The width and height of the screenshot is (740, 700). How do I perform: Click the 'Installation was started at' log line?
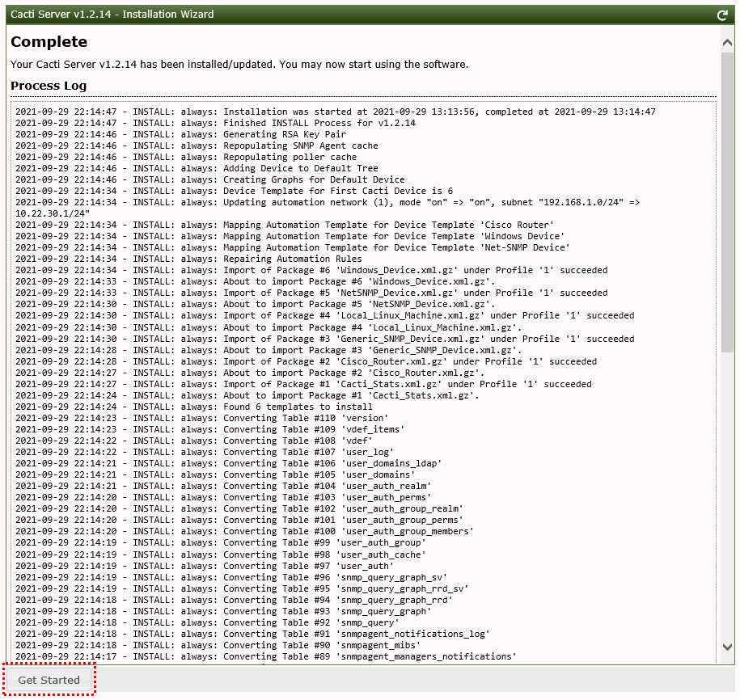point(336,112)
